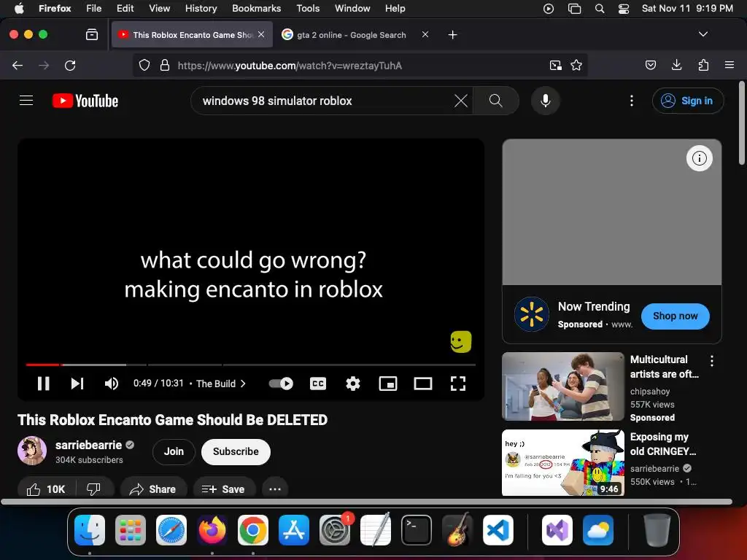Open the Edit menu
The image size is (747, 560).
pyautogui.click(x=125, y=8)
